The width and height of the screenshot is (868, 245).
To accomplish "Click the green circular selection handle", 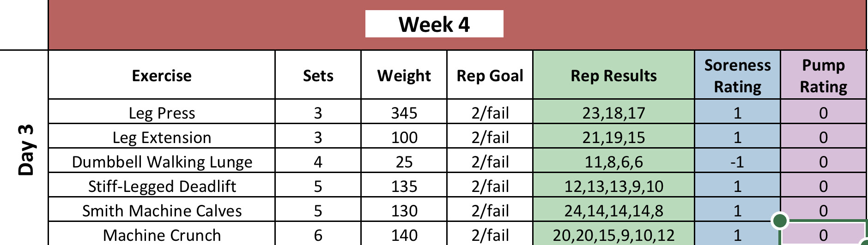I will pos(780,221).
